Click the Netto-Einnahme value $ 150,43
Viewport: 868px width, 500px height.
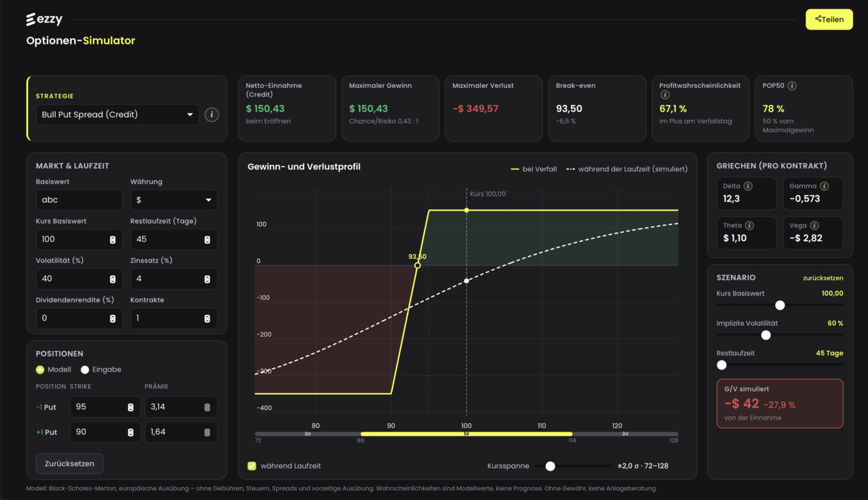265,108
